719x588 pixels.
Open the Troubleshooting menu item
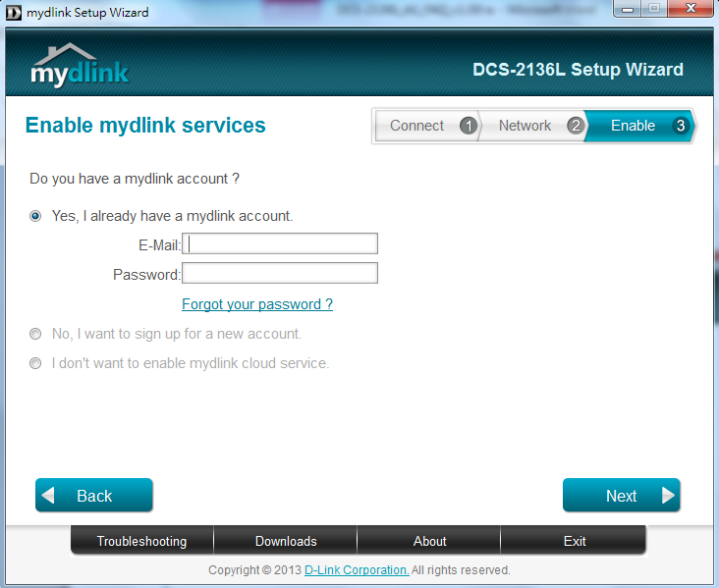(x=141, y=541)
